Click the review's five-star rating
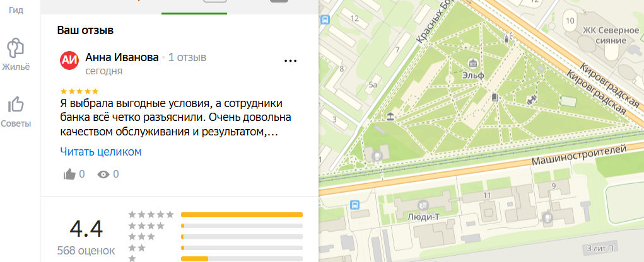This screenshot has width=644, height=262. coord(79,91)
